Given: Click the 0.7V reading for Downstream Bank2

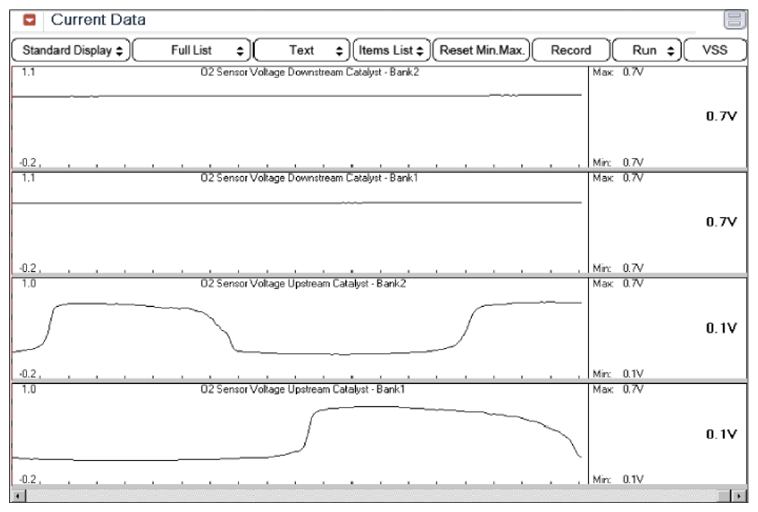Looking at the screenshot, I should [721, 116].
